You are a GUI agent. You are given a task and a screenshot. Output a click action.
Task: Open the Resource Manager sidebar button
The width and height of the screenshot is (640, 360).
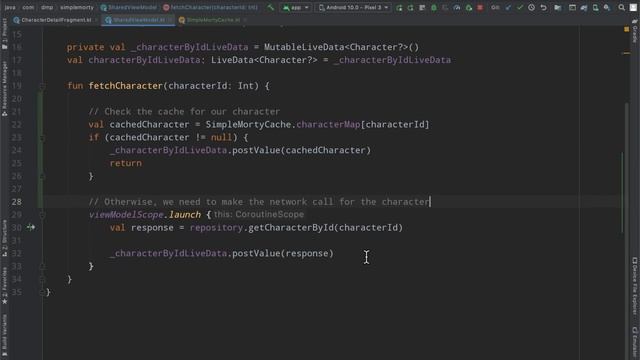[4, 89]
